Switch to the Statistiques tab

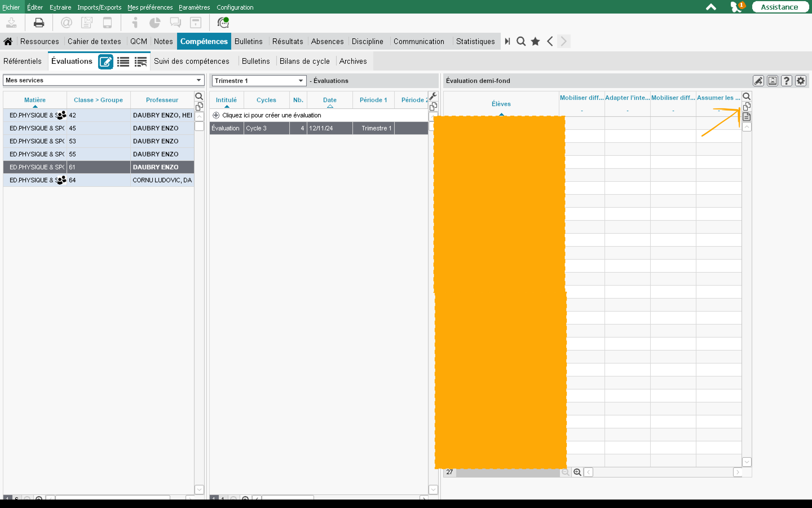click(475, 41)
